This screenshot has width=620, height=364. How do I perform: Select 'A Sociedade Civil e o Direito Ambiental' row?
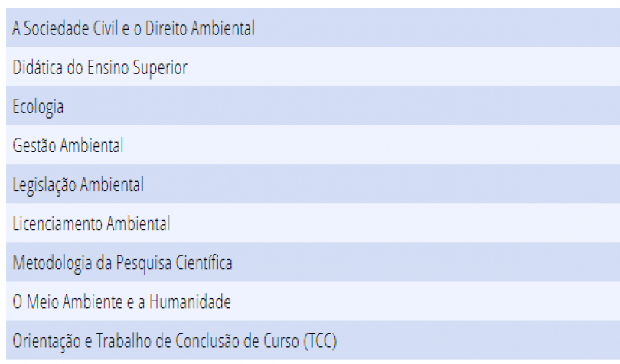pyautogui.click(x=313, y=28)
